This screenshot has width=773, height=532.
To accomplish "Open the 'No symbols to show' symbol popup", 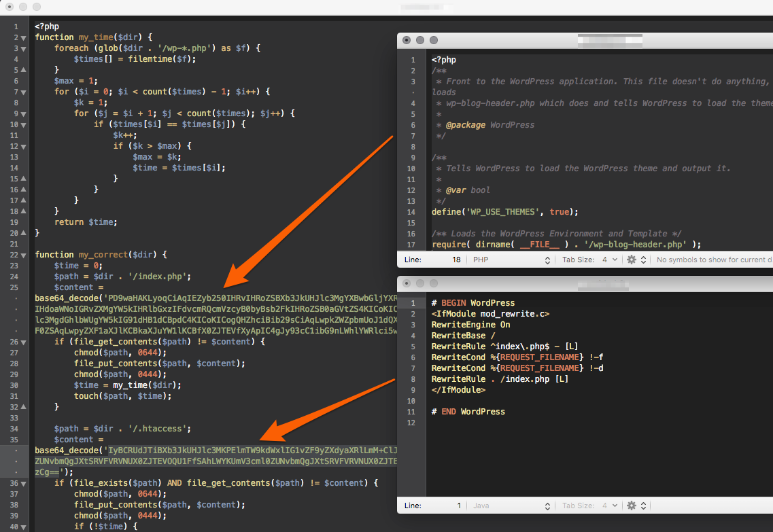I will coord(713,260).
